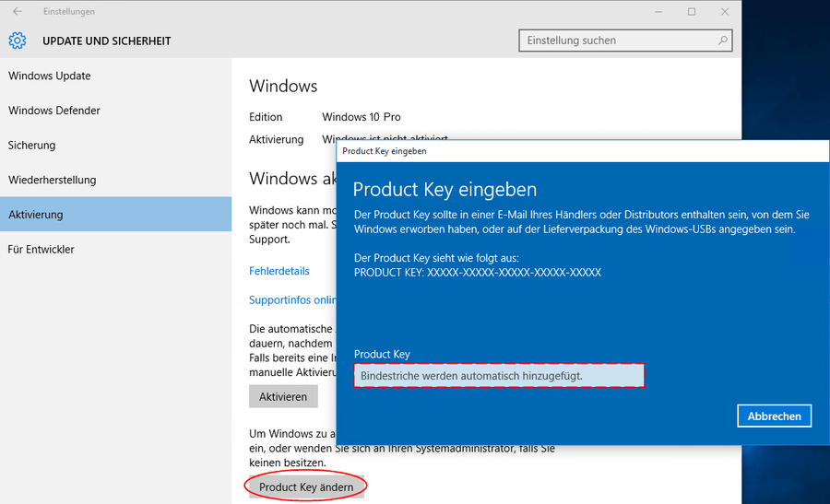Click into the Product Key input field
The width and height of the screenshot is (830, 504).
pos(499,376)
